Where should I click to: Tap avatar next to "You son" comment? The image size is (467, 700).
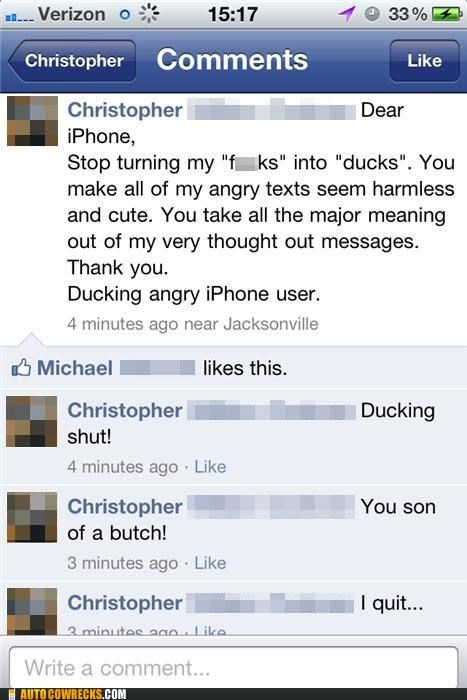32,517
